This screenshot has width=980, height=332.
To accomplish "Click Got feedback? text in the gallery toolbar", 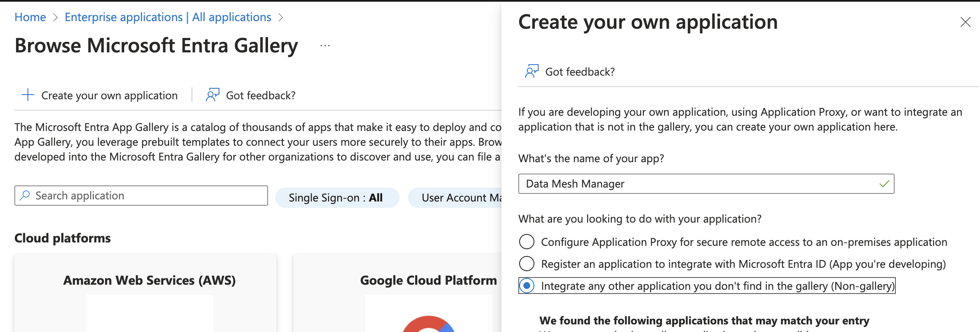I will pos(260,95).
